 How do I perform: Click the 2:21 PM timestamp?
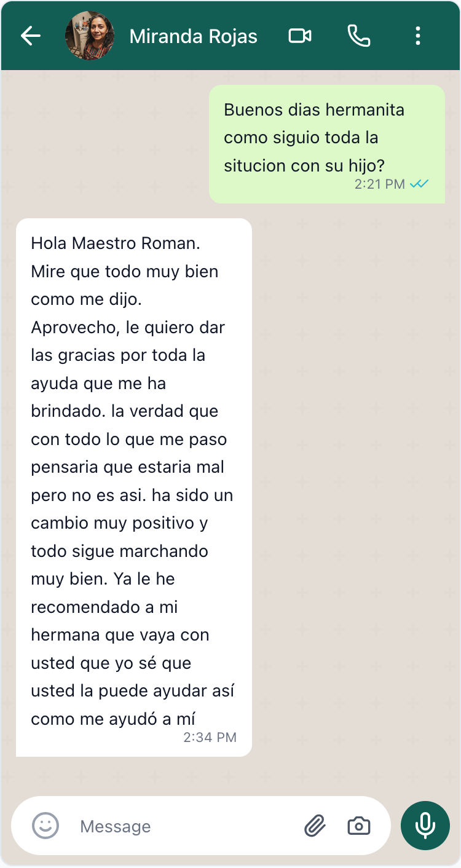coord(379,184)
